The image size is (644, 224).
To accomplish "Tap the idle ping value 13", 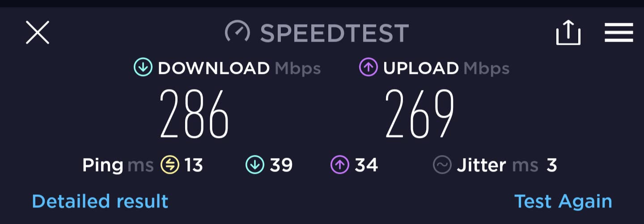I will click(x=194, y=165).
